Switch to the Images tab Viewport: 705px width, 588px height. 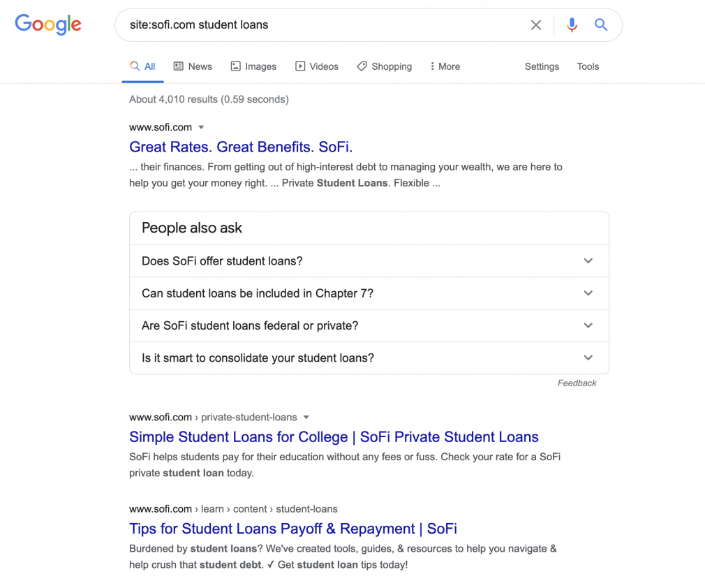253,66
